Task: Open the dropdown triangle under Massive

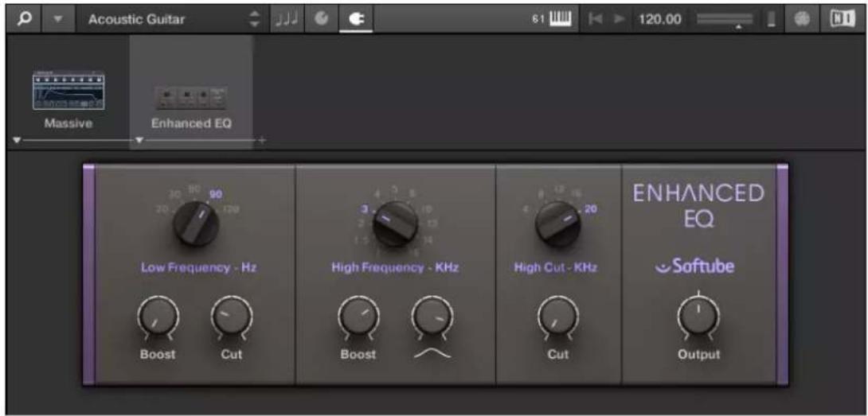Action: coord(17,141)
